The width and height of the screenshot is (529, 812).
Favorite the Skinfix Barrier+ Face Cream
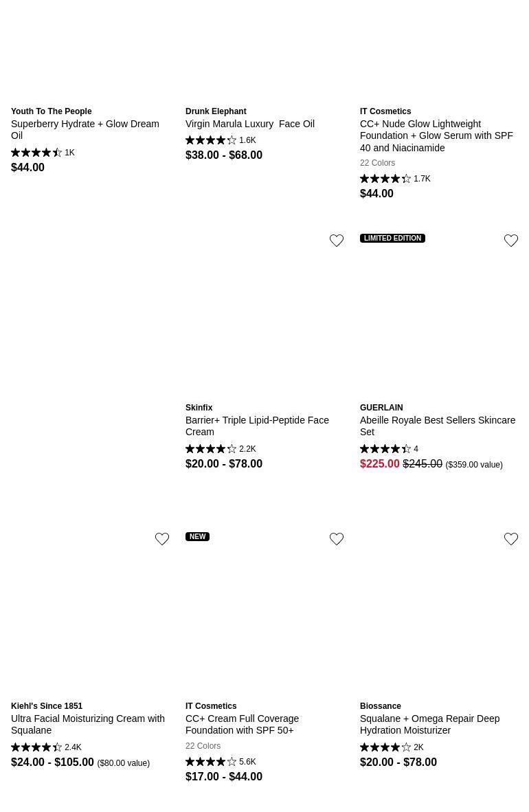[337, 241]
